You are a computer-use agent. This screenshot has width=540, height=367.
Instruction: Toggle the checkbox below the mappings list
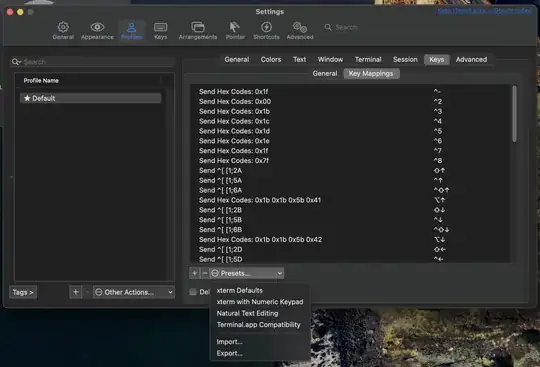[193, 292]
